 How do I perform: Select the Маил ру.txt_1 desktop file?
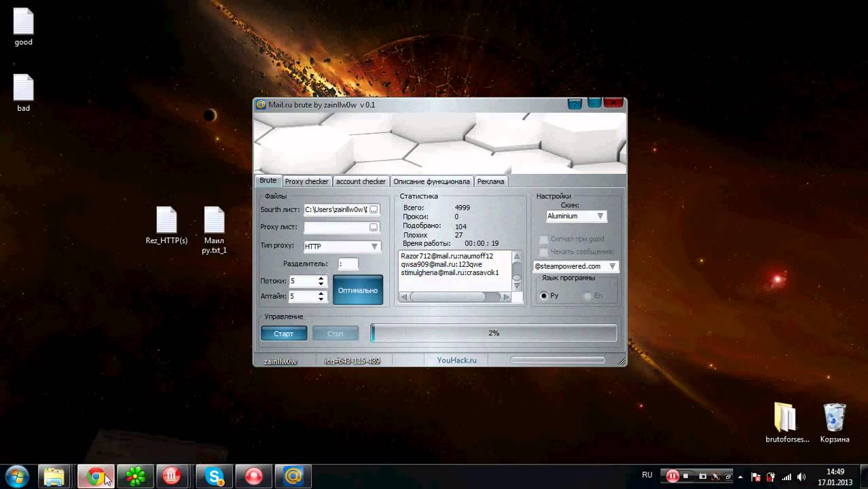[x=214, y=231]
